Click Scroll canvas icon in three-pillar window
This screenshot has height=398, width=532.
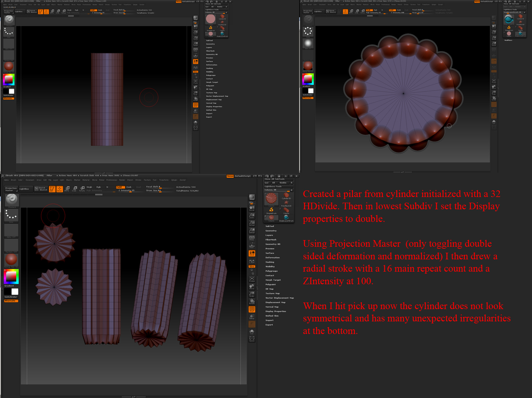(x=252, y=208)
